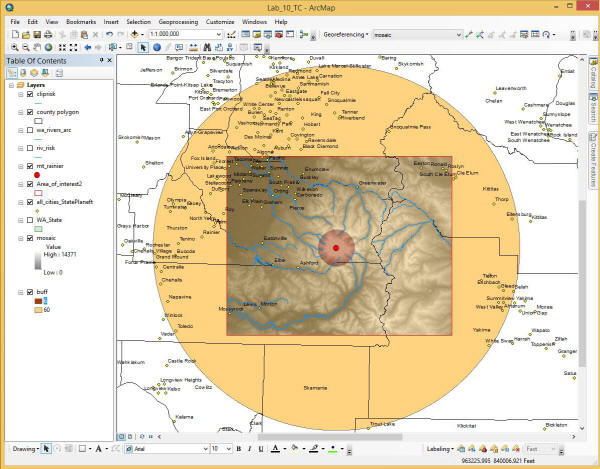Click the red mt_rainier point symbol
The image size is (600, 469).
(x=37, y=175)
